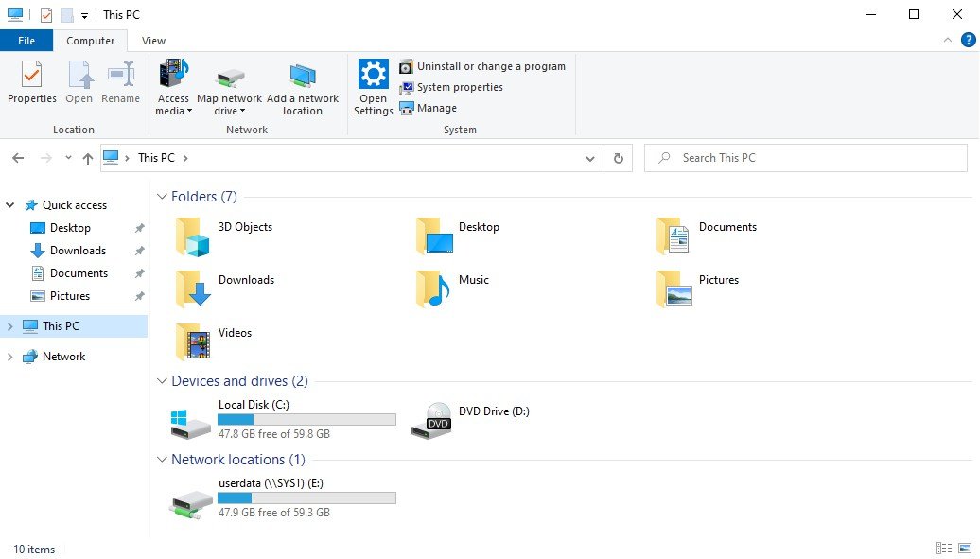Image resolution: width=980 pixels, height=559 pixels.
Task: Click the Properties ribbon icon
Action: (x=32, y=75)
